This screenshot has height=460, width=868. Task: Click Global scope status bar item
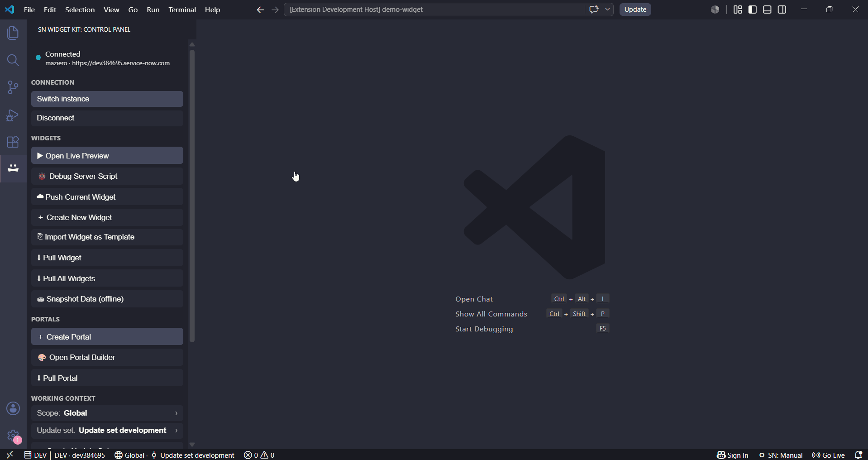pyautogui.click(x=129, y=455)
